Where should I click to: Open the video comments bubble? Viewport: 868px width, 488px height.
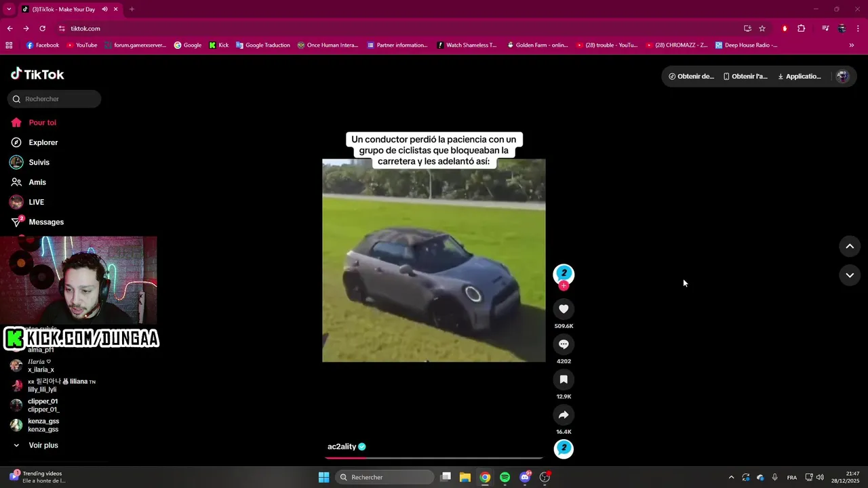coord(564,344)
